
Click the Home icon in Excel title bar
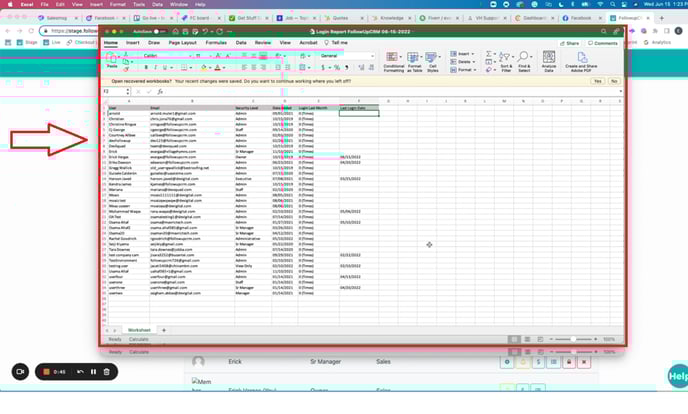pyautogui.click(x=176, y=32)
